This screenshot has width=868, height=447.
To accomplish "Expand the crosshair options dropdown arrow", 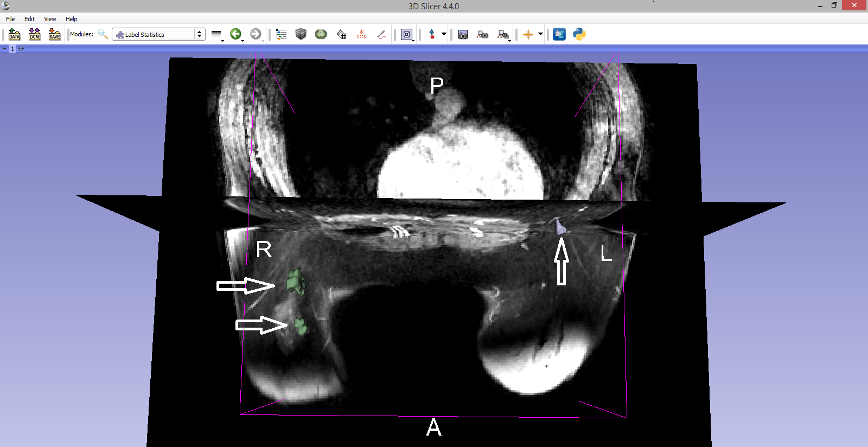I will click(540, 34).
